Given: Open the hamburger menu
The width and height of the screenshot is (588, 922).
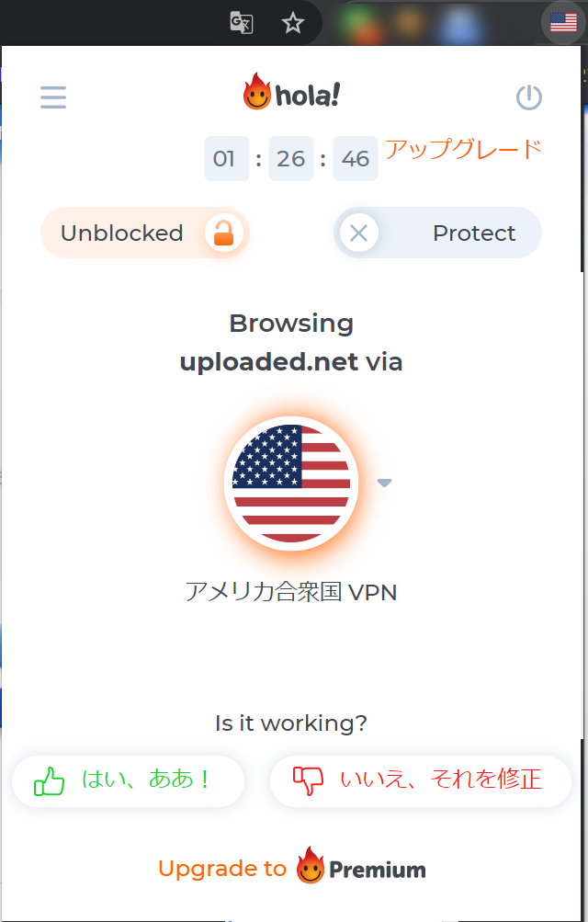Looking at the screenshot, I should pos(53,97).
